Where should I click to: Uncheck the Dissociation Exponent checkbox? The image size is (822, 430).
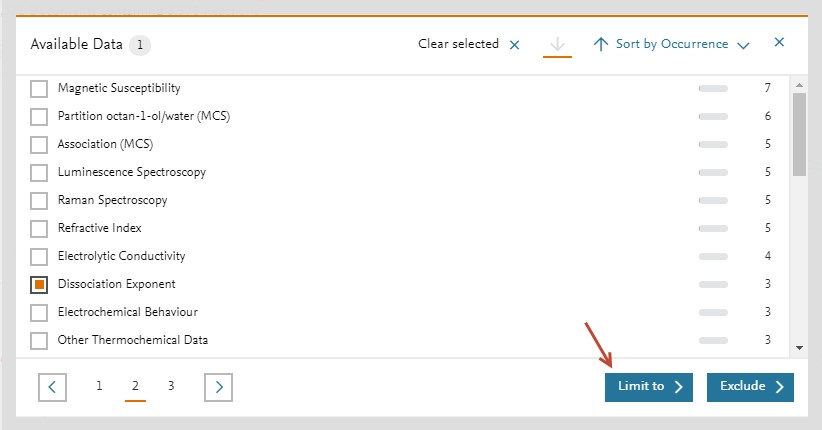pyautogui.click(x=39, y=285)
